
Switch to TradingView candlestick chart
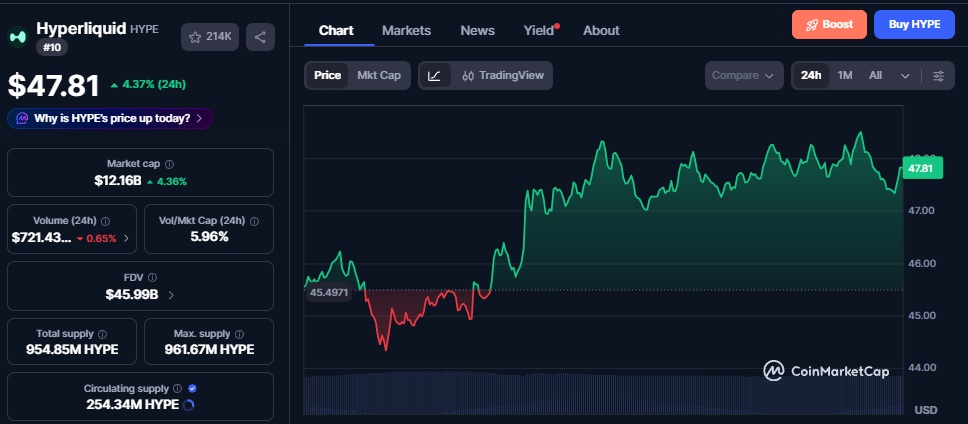point(503,75)
